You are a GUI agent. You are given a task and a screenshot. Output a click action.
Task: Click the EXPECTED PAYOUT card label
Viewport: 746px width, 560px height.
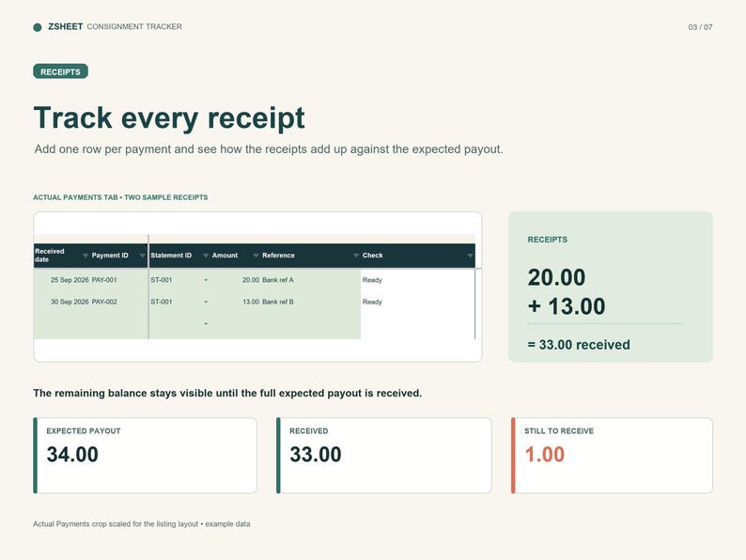point(84,431)
